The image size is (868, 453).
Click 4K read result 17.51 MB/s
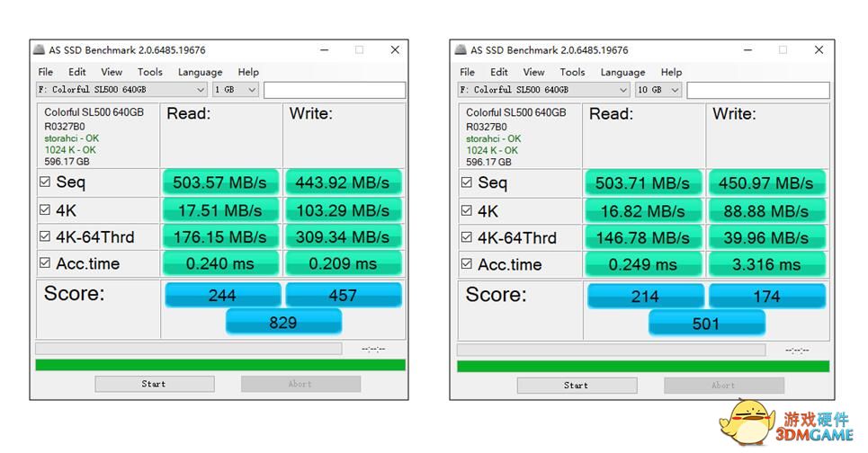220,210
